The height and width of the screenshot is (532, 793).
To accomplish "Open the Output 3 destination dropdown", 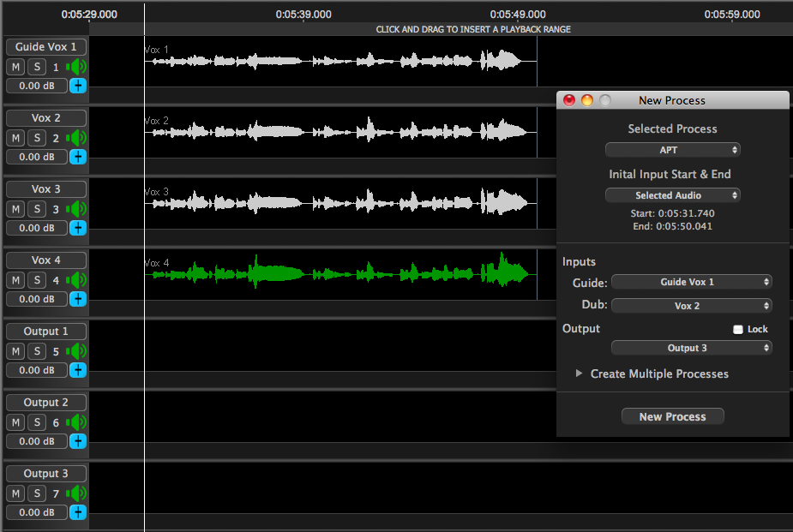I will [691, 348].
